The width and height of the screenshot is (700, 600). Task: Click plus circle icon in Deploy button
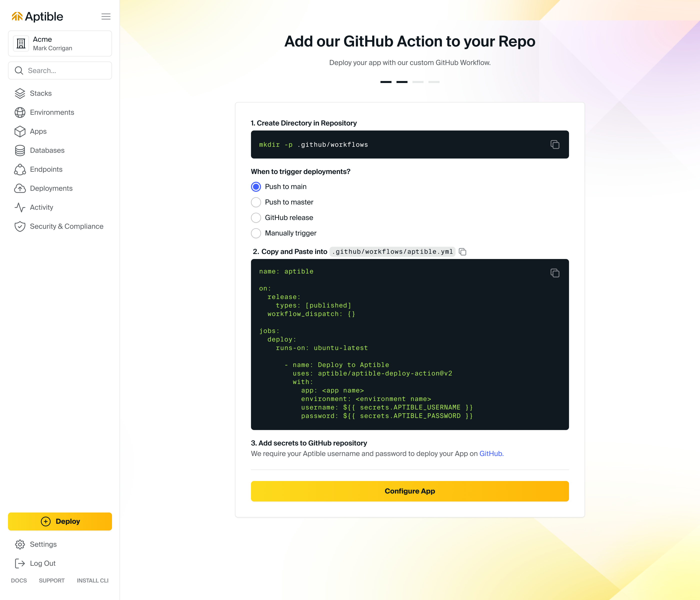(45, 521)
